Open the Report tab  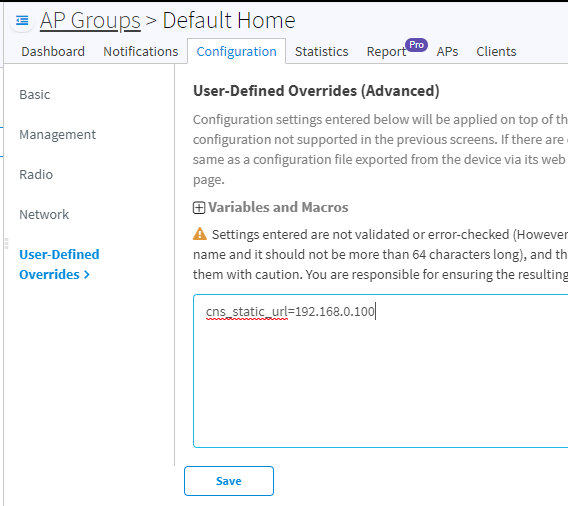click(386, 51)
